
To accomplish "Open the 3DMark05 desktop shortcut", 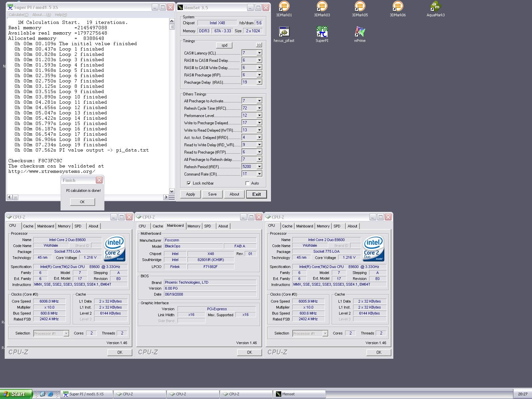I will 360,9.
